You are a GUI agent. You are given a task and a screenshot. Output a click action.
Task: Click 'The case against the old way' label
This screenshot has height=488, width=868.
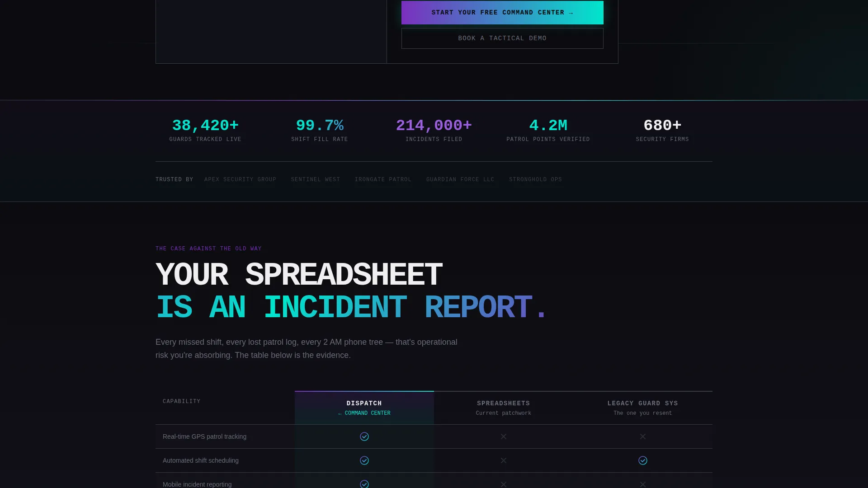(x=208, y=249)
